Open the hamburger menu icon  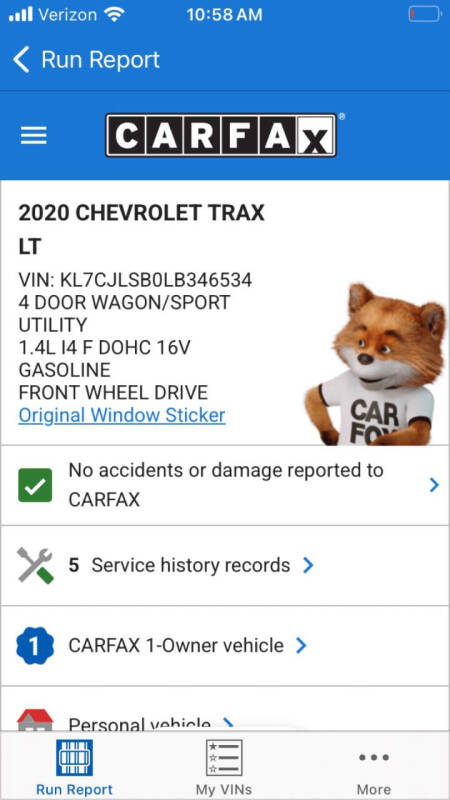pyautogui.click(x=34, y=135)
